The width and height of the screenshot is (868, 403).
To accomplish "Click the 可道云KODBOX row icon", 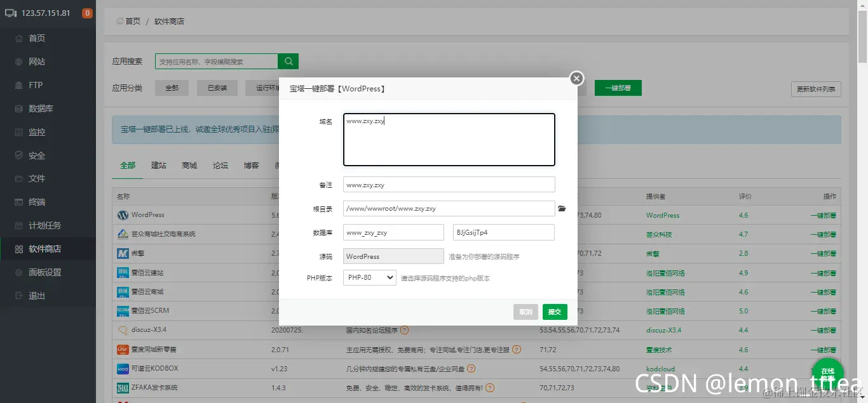I will pos(123,369).
